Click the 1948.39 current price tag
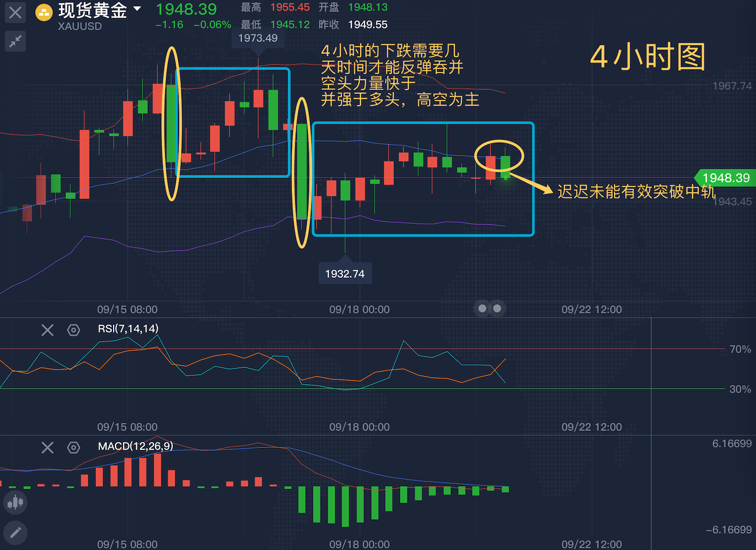This screenshot has width=756, height=550. tap(725, 178)
